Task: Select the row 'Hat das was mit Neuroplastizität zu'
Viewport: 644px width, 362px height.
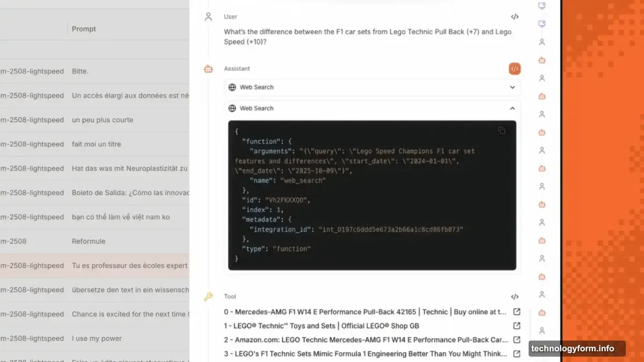Action: coord(94,168)
